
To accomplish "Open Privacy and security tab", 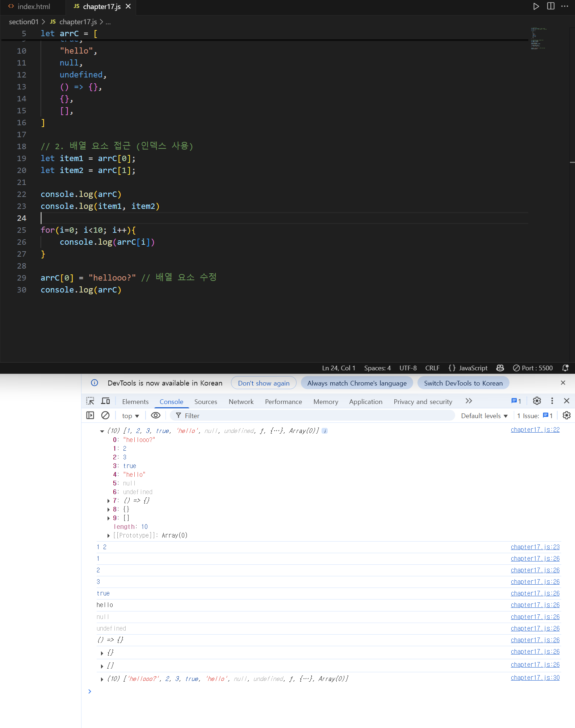I will pos(423,401).
